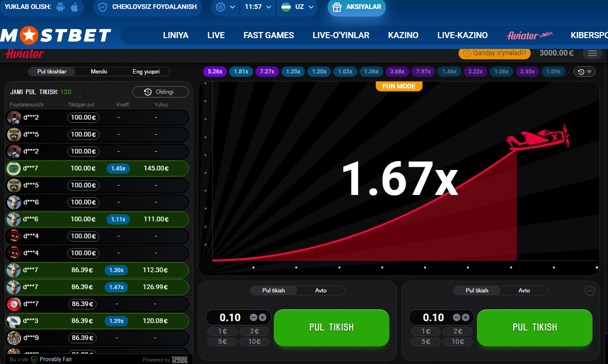
Task: Click the Aviator game logo
Action: point(25,54)
